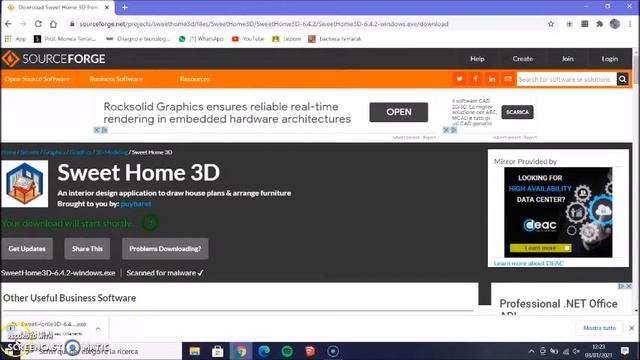Image resolution: width=640 pixels, height=360 pixels.
Task: Open SourceForge's Facebook page
Action: (x=476, y=79)
